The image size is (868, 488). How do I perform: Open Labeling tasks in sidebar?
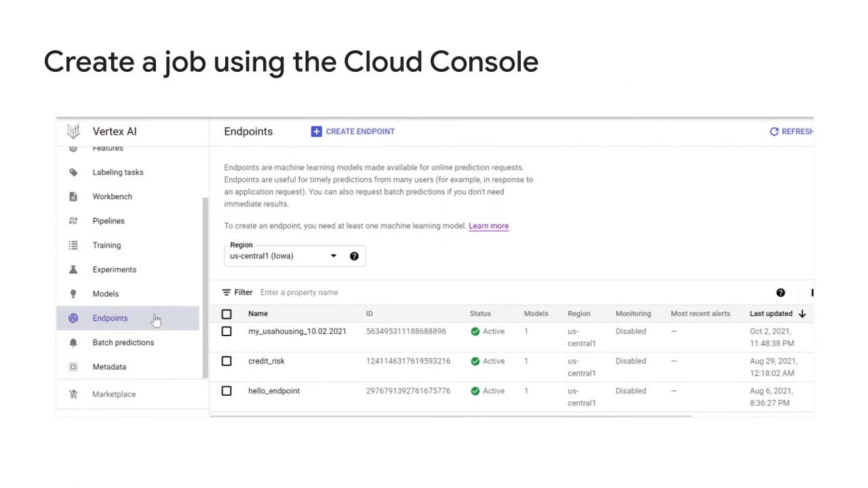point(118,172)
